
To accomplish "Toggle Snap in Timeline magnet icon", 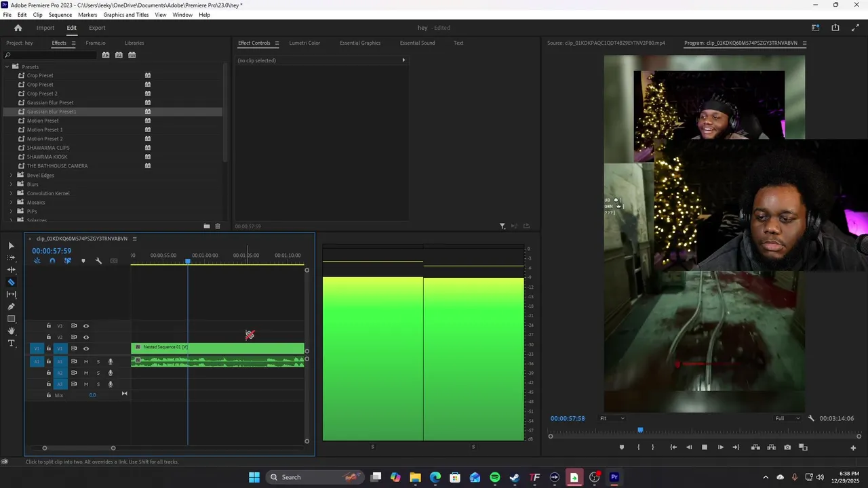I will [x=52, y=261].
